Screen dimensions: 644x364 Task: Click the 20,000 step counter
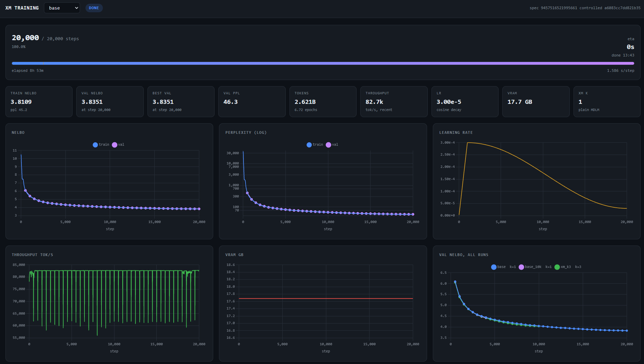tap(26, 38)
